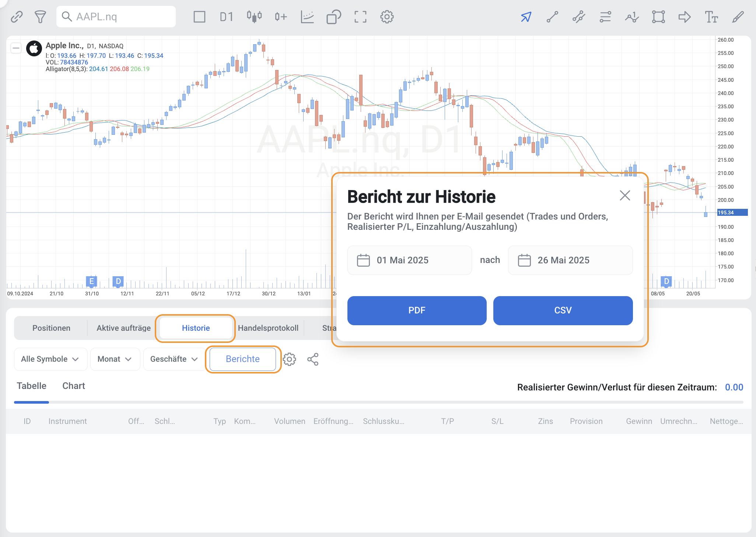Open the filter funnel icon
756x537 pixels.
40,17
